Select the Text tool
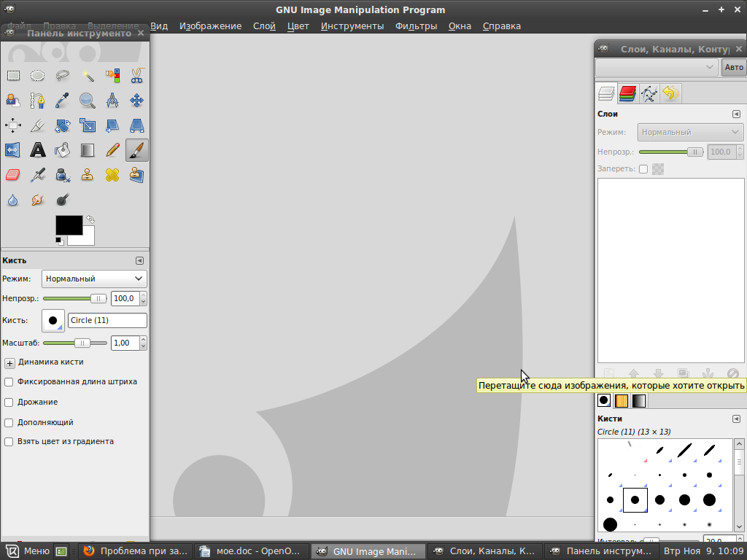 (38, 150)
